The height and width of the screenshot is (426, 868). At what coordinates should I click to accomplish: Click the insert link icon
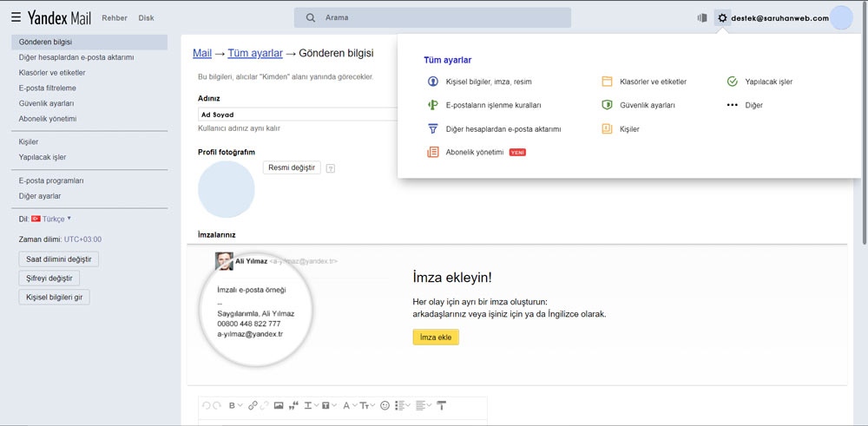tap(253, 405)
